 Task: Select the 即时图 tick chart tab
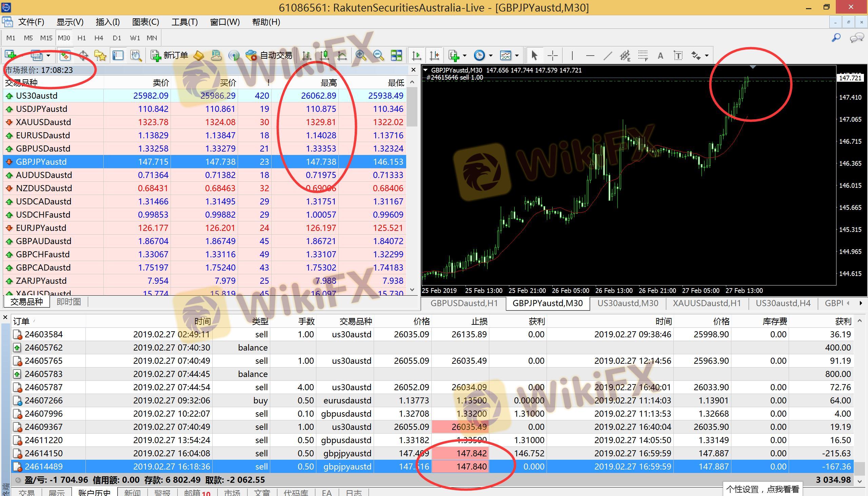tap(68, 302)
